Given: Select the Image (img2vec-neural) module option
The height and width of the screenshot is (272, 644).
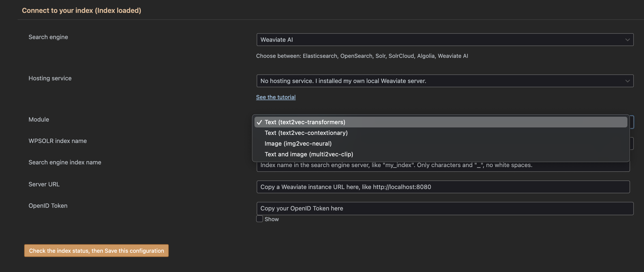Looking at the screenshot, I should pos(298,143).
